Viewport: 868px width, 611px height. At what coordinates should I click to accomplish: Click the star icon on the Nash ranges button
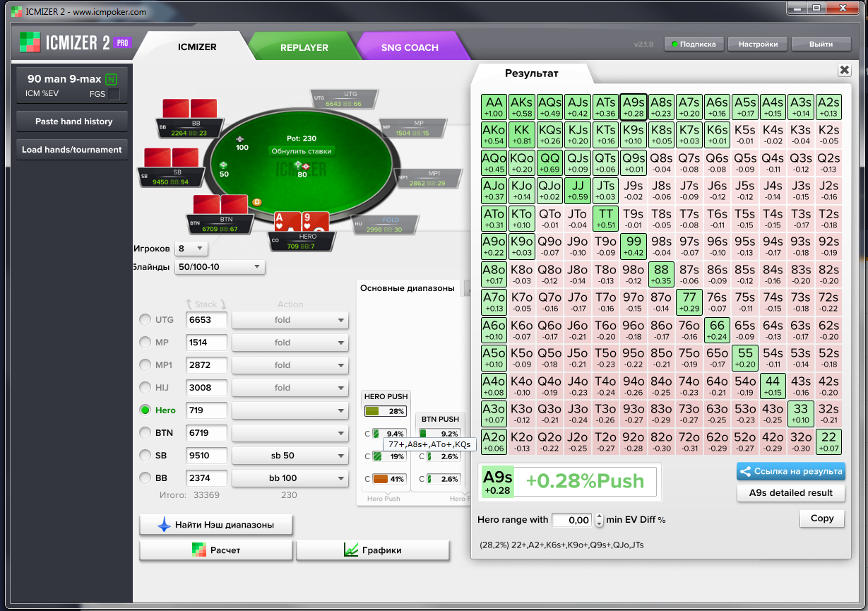[x=164, y=525]
